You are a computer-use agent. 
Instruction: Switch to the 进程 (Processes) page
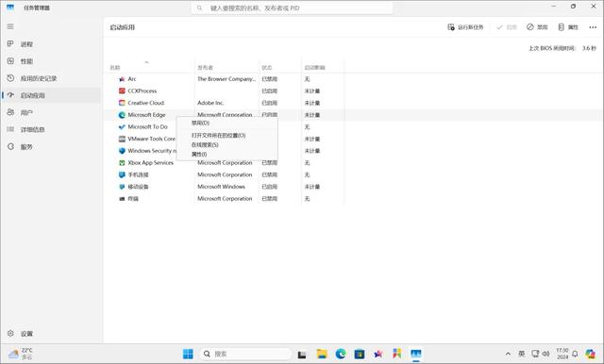coord(51,44)
